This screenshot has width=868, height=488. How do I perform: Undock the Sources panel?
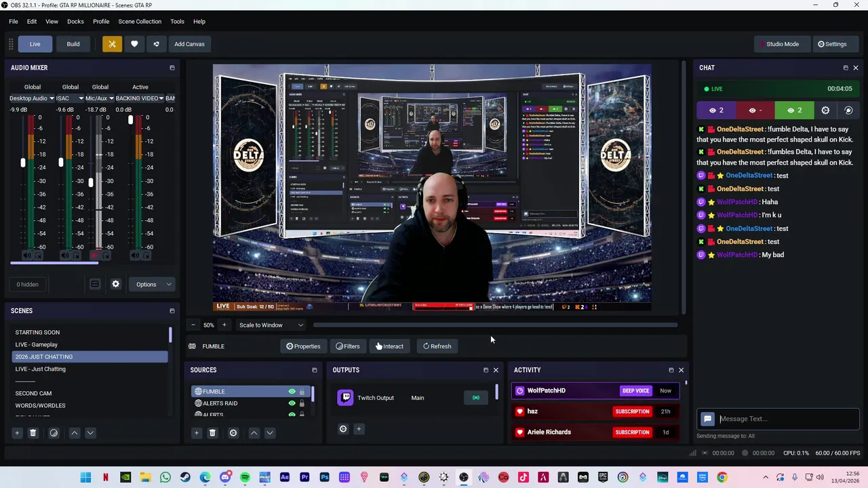click(x=314, y=370)
